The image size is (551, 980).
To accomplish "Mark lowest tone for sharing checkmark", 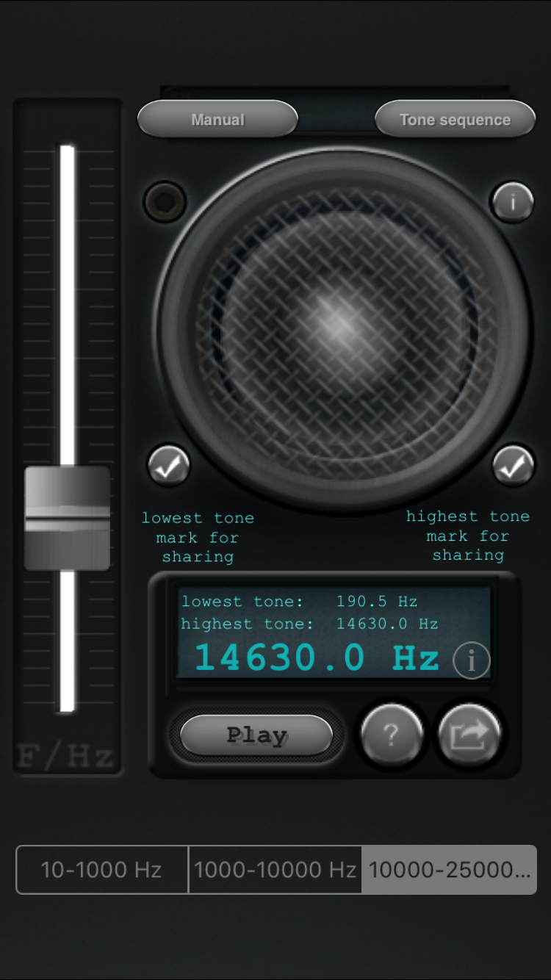I will (169, 466).
